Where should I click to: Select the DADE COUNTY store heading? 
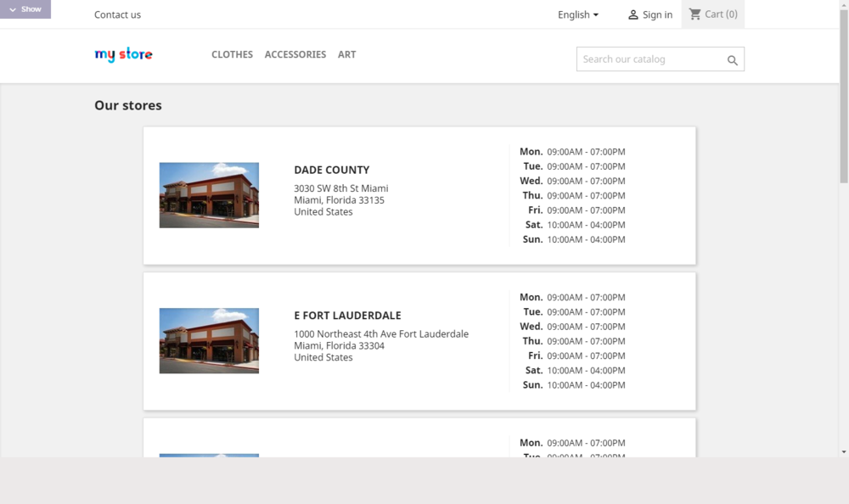[332, 170]
